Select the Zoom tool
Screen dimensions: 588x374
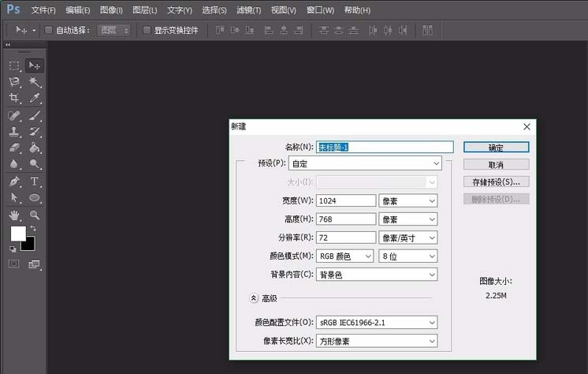35,215
